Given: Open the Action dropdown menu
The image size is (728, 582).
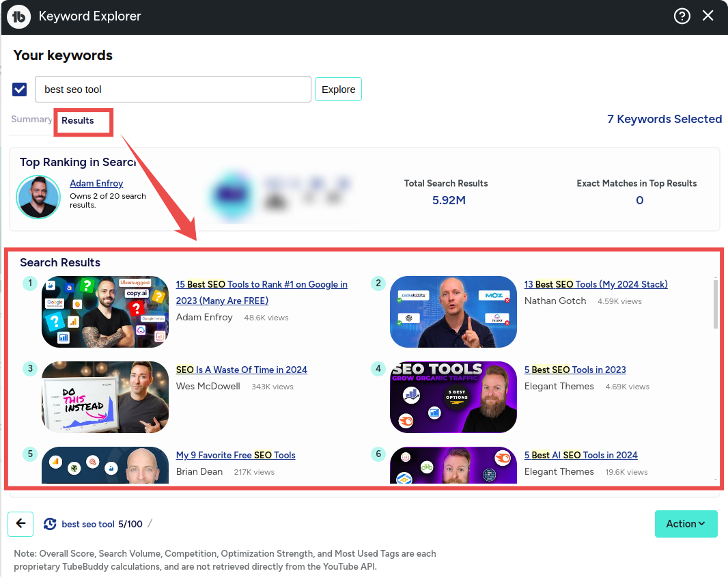Looking at the screenshot, I should [686, 524].
